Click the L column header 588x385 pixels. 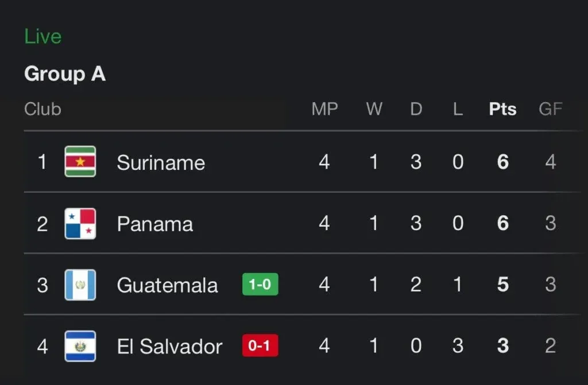pos(458,109)
